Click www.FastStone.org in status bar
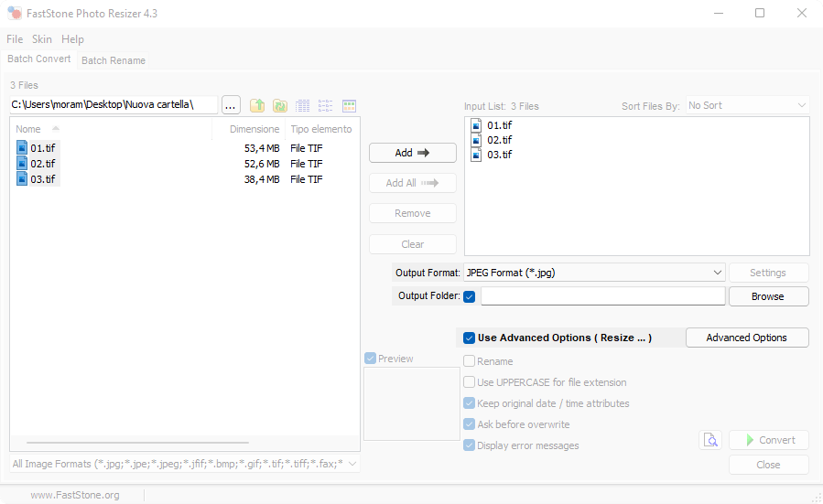 75,495
